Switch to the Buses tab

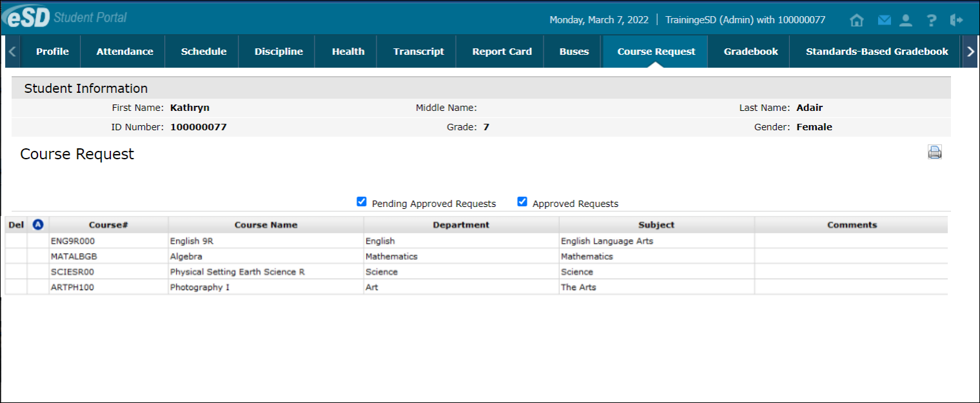click(574, 52)
